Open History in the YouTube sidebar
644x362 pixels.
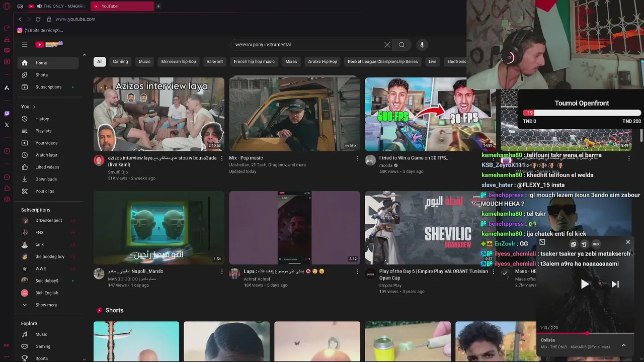(48, 119)
